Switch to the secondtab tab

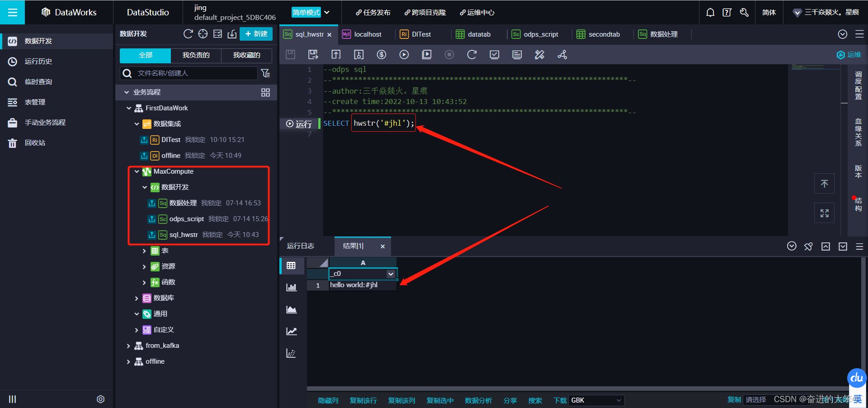[598, 34]
